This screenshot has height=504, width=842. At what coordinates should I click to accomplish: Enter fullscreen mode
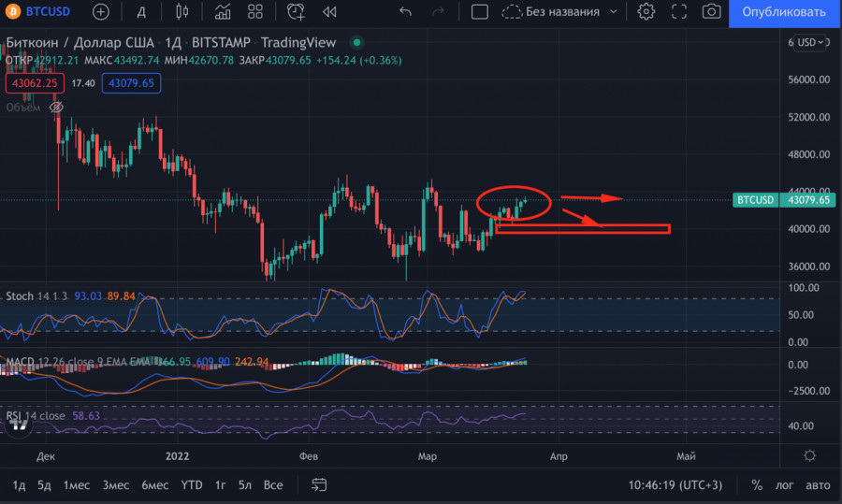pyautogui.click(x=679, y=12)
